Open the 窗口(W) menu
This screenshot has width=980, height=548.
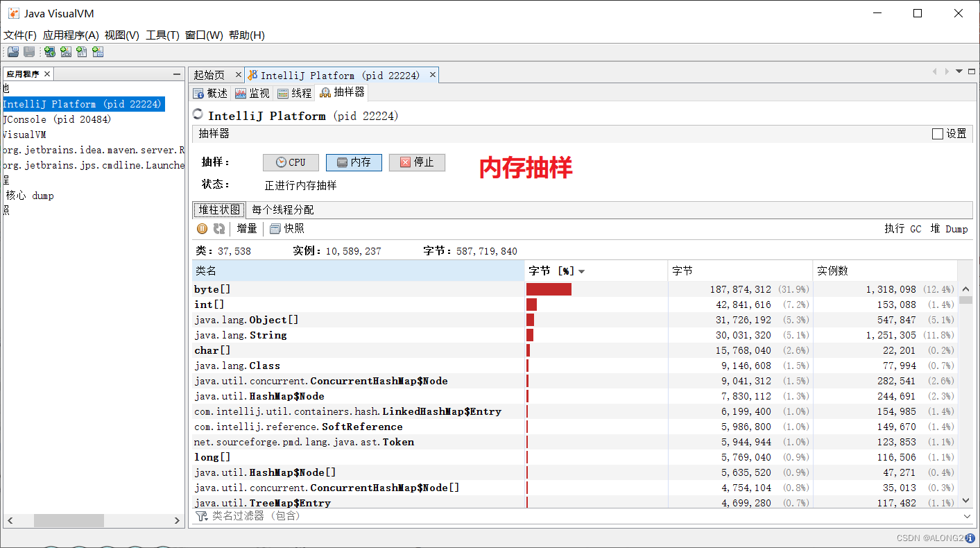(x=204, y=35)
